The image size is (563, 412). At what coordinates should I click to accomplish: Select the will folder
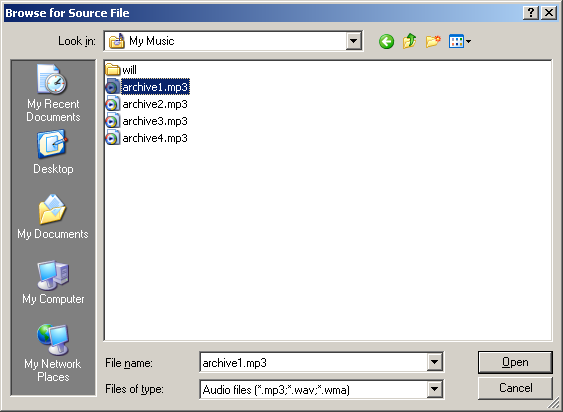click(121, 69)
